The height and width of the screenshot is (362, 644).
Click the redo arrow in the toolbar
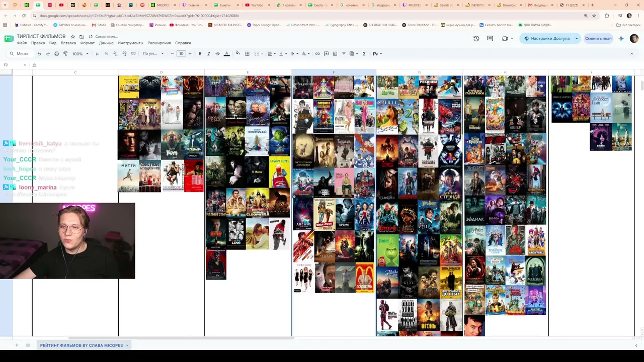(48, 54)
